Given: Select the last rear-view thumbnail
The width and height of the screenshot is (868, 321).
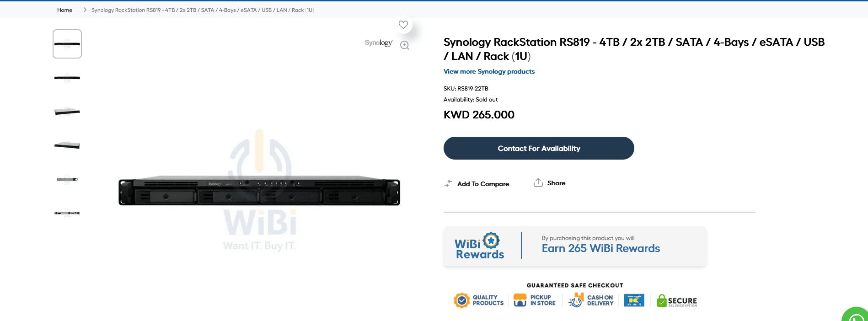Looking at the screenshot, I should click(x=67, y=213).
